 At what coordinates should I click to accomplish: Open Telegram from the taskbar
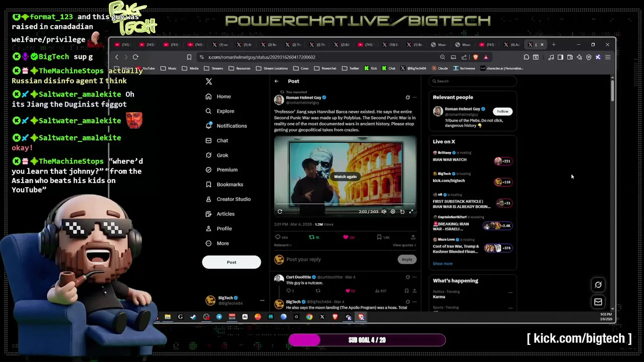point(219,317)
